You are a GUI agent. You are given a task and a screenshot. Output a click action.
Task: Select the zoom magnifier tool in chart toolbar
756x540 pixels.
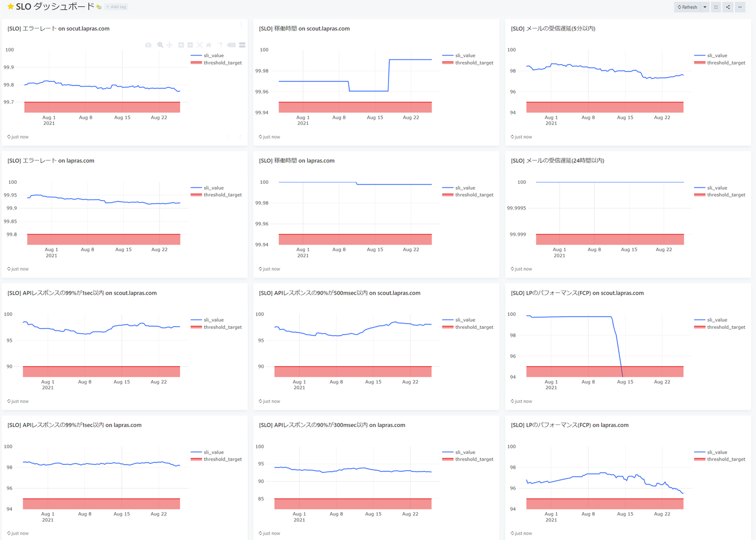tap(160, 45)
